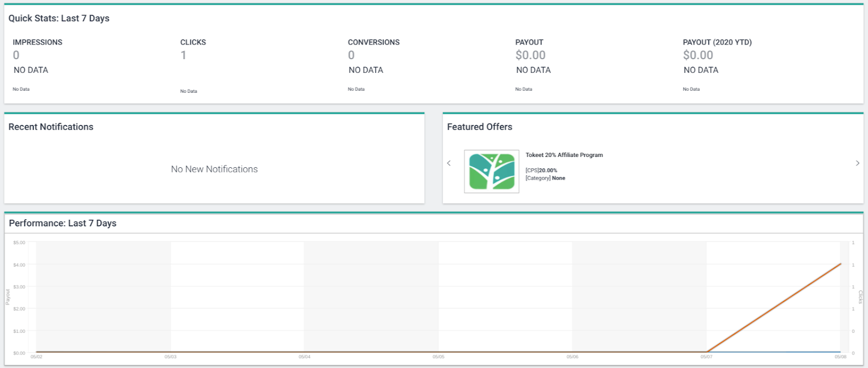868x368 pixels.
Task: Click the Performance: Last 7 Days heading
Action: point(63,223)
